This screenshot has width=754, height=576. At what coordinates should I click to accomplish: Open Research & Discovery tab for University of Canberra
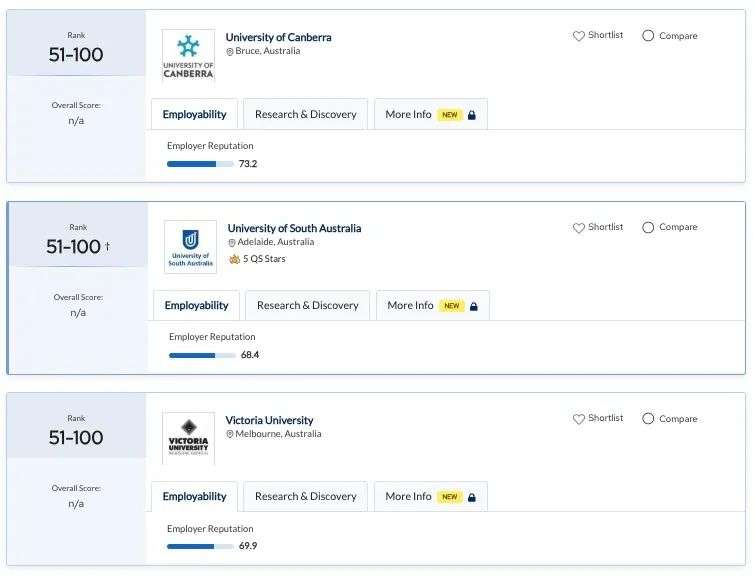(x=306, y=114)
